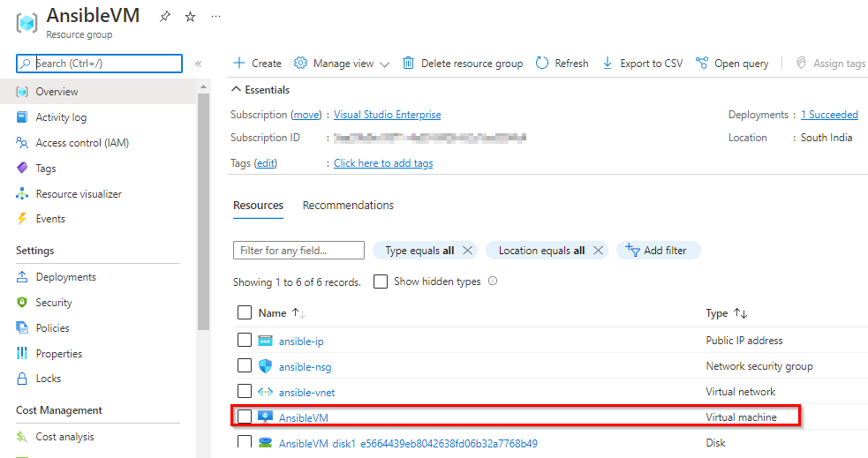Click the sidebar scroll up arrow

(x=203, y=86)
